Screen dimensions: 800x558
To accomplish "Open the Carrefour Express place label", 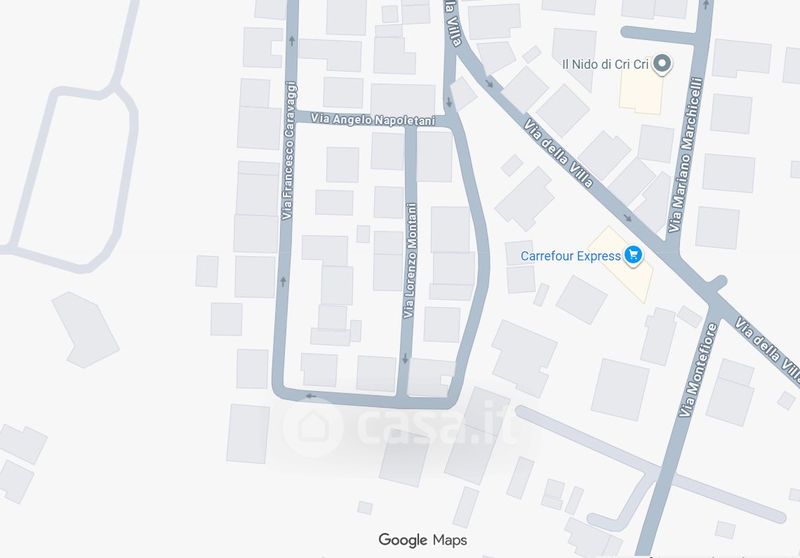I will [x=570, y=256].
